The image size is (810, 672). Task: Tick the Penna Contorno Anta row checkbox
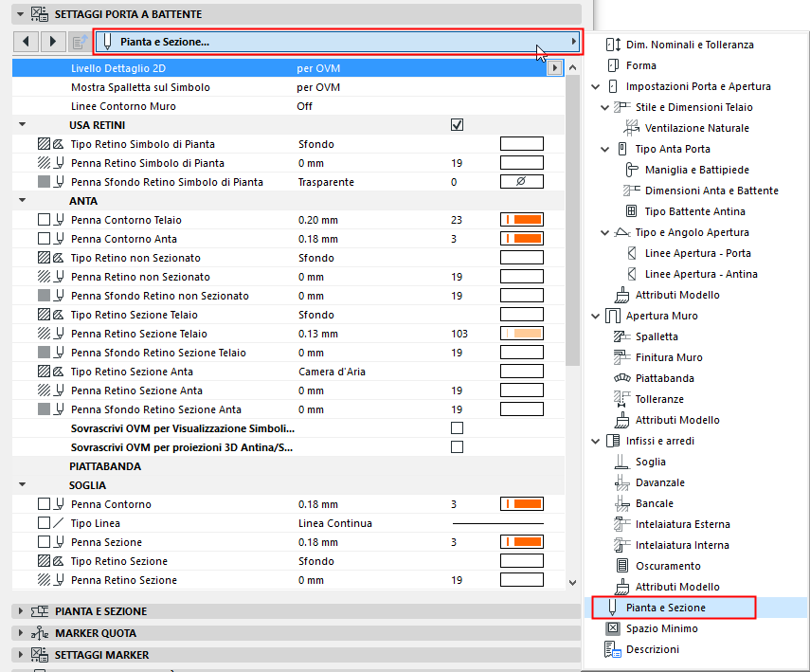(x=44, y=238)
